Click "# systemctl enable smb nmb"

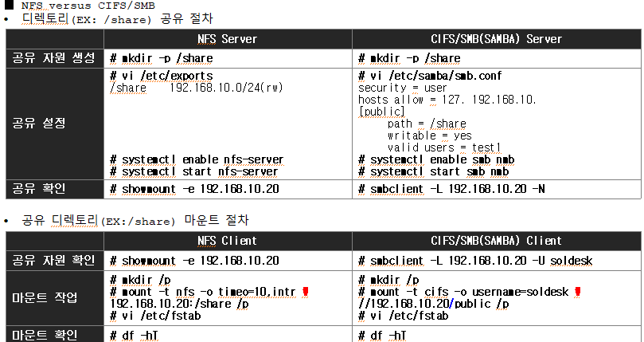tap(436, 159)
